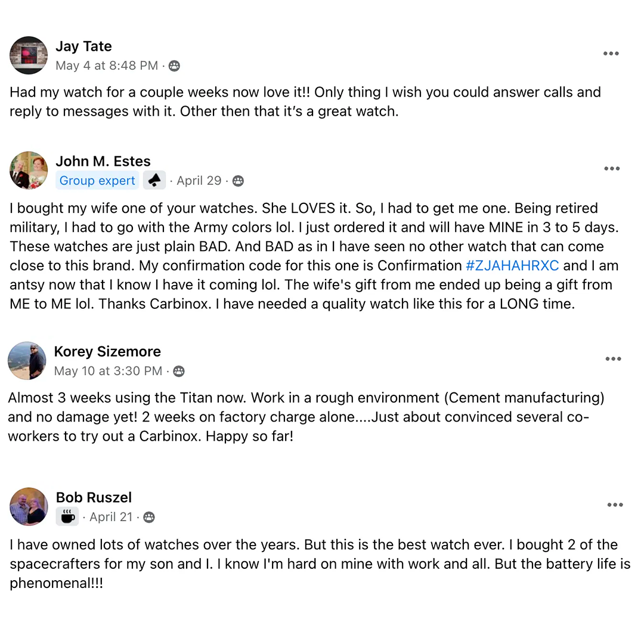Image resolution: width=644 pixels, height=644 pixels.
Task: Click coffee cup badge under Bob Ruszel
Action: point(67,517)
